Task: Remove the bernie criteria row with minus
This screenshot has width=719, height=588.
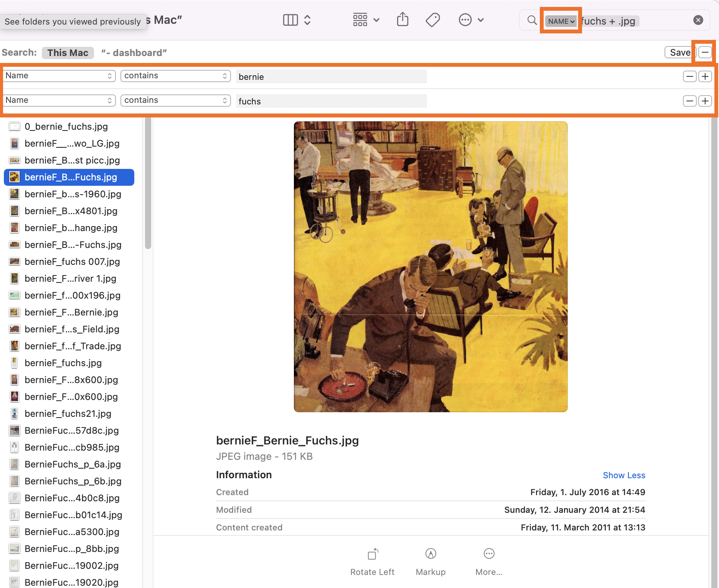Action: [690, 76]
